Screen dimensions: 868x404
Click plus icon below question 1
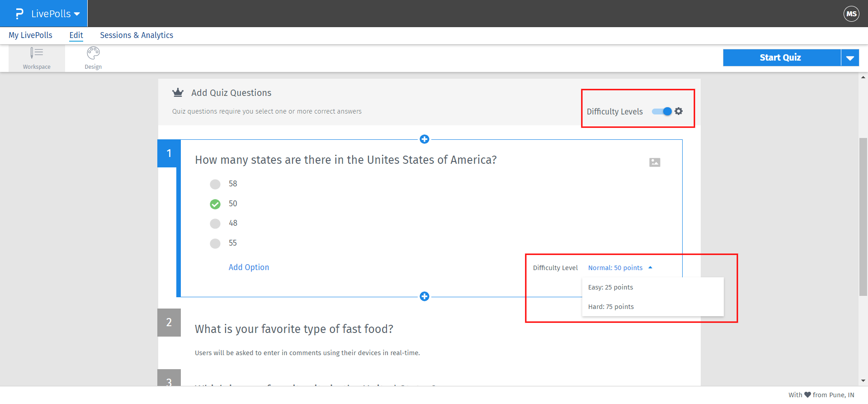[424, 296]
